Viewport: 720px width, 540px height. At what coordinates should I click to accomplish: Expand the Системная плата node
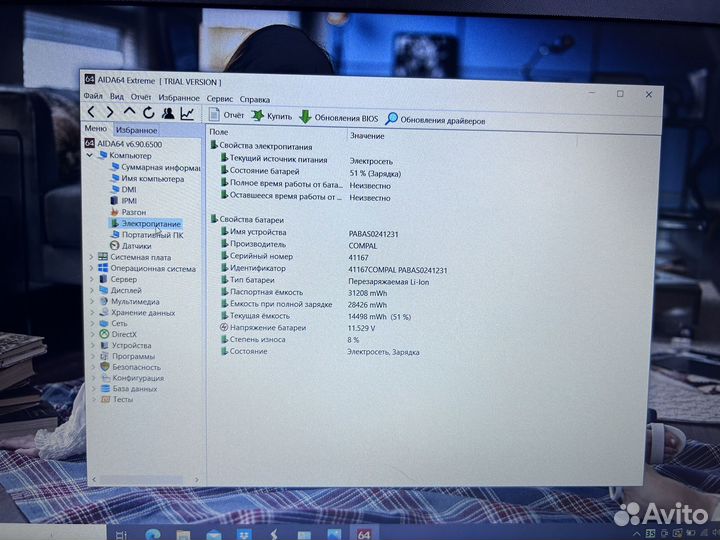click(x=91, y=257)
